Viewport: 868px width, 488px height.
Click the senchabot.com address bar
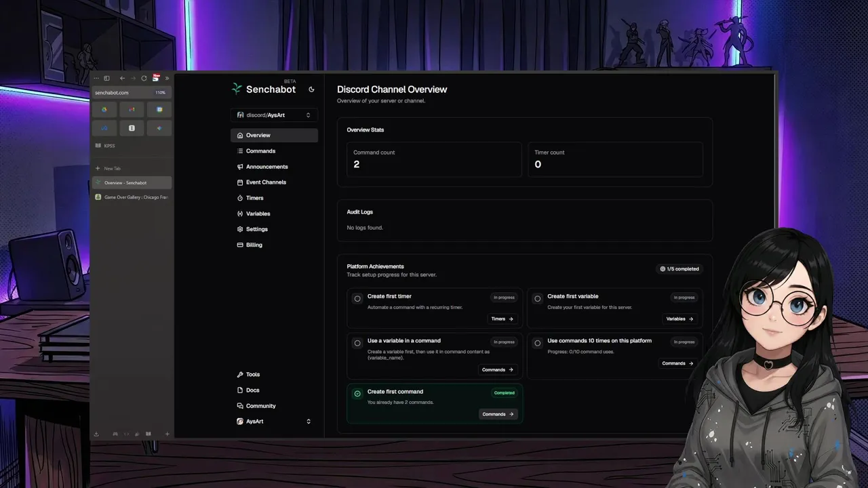[x=132, y=93]
